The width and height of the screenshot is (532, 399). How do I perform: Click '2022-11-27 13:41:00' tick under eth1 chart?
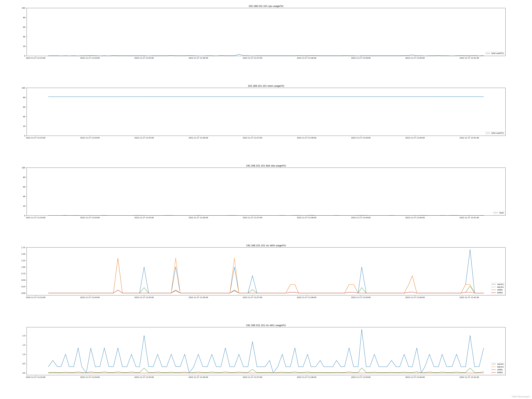click(x=469, y=377)
